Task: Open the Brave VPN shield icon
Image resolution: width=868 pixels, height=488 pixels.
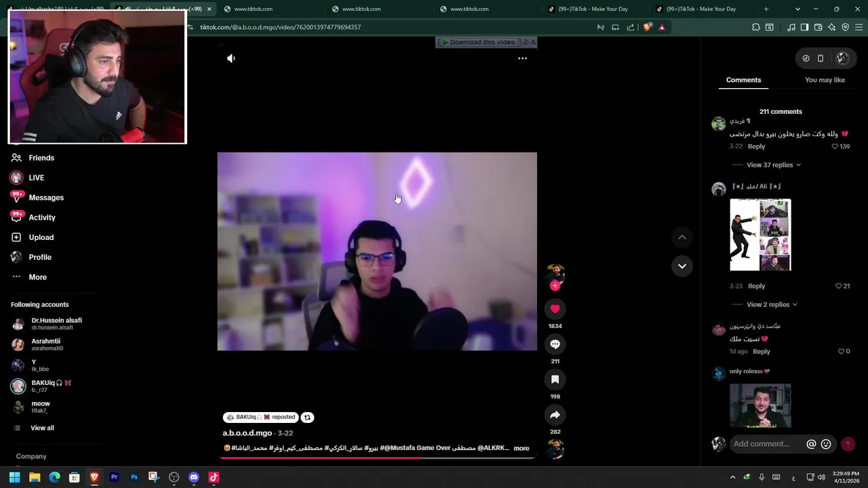Action: pyautogui.click(x=845, y=27)
